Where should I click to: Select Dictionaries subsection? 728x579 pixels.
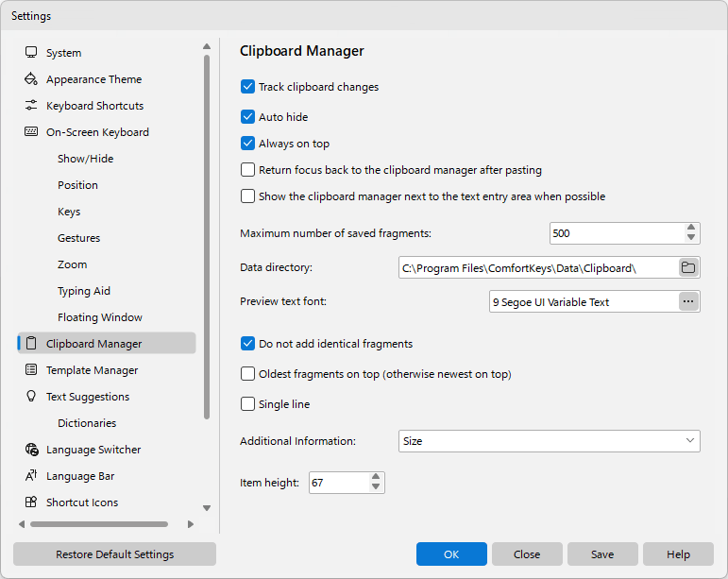(87, 423)
